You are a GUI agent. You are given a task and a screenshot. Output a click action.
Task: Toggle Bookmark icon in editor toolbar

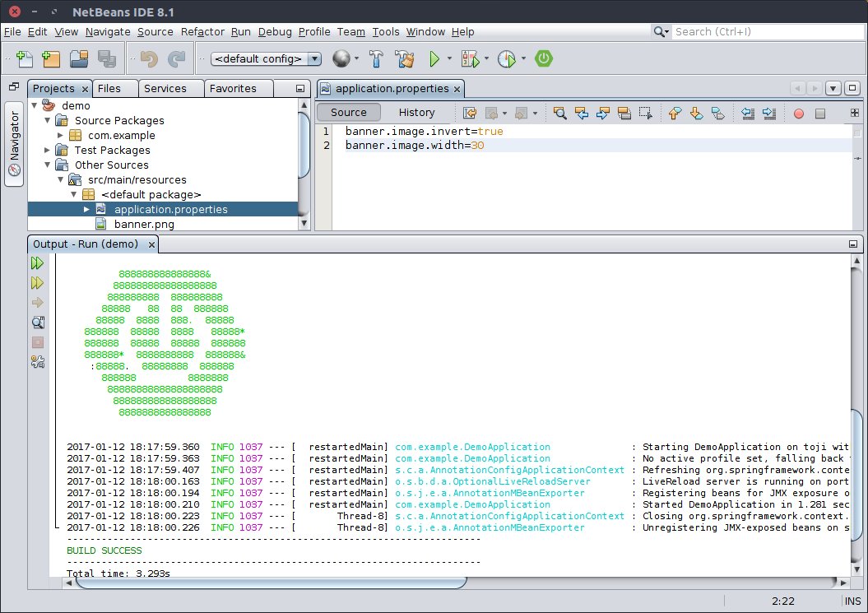[x=718, y=113]
